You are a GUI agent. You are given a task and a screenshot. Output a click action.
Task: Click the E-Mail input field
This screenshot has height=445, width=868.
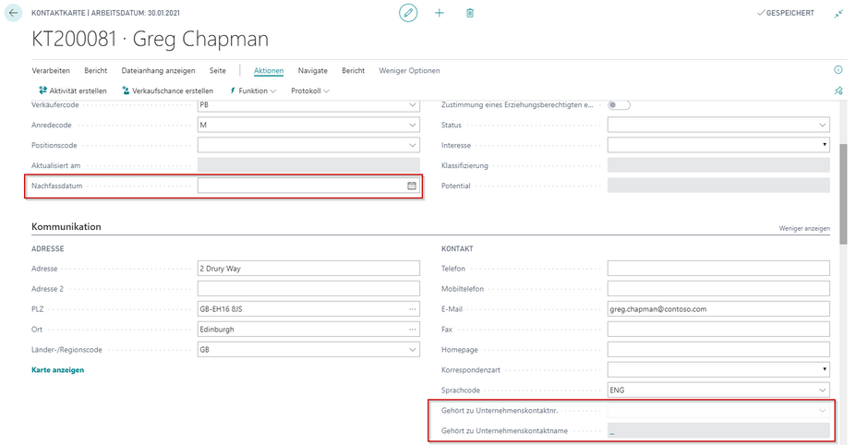tap(717, 309)
